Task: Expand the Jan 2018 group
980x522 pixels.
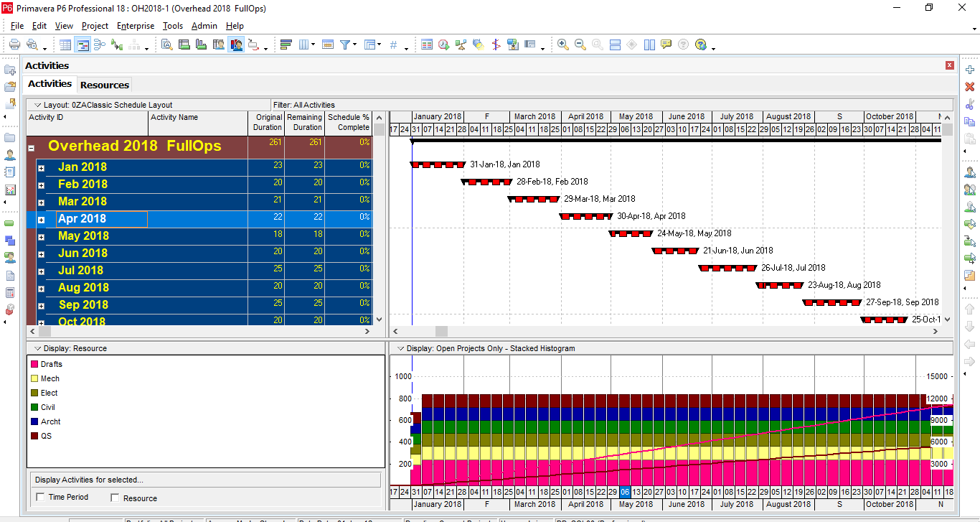Action: point(41,168)
